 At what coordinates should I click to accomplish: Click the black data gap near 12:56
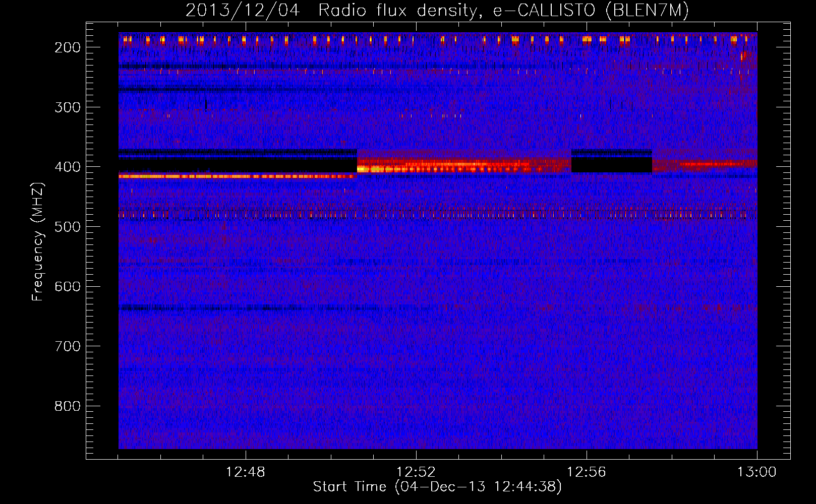pos(612,164)
